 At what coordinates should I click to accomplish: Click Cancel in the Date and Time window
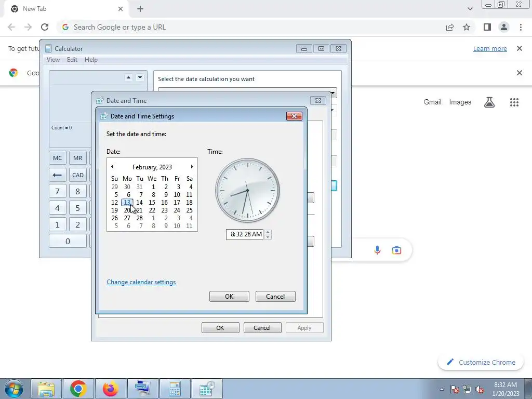click(x=262, y=328)
